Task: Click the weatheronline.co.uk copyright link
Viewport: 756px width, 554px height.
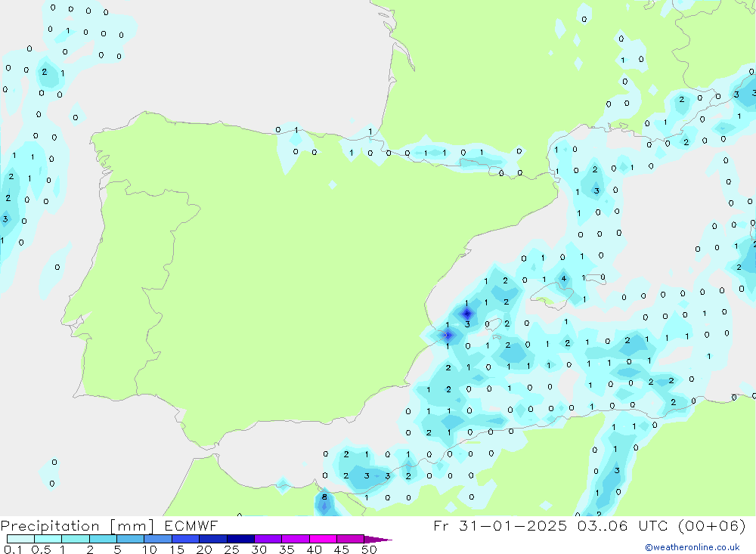Action: point(692,547)
